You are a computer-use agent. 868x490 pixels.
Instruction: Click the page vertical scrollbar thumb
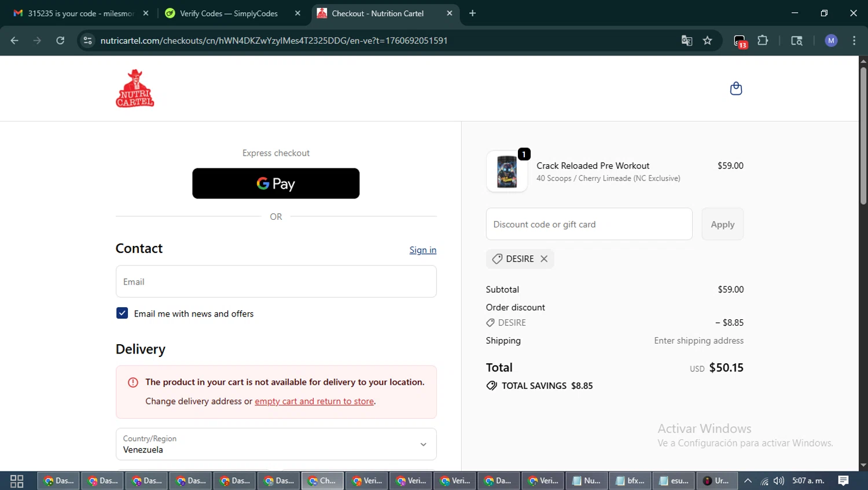coord(863,136)
